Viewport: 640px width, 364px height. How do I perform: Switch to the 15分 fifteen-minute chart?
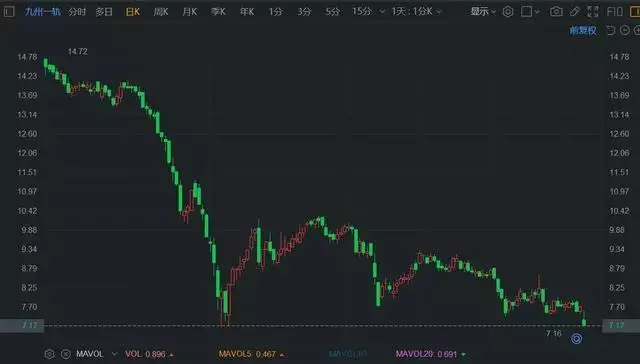coord(362,11)
